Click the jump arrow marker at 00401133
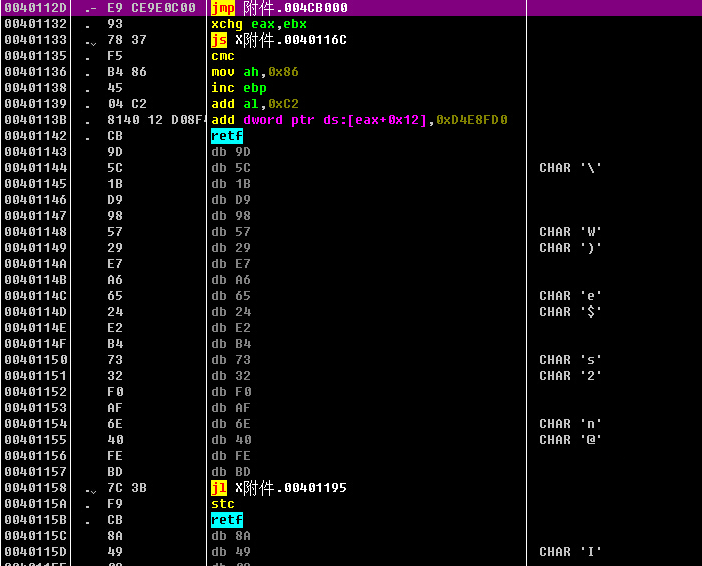702x566 pixels. [89, 41]
